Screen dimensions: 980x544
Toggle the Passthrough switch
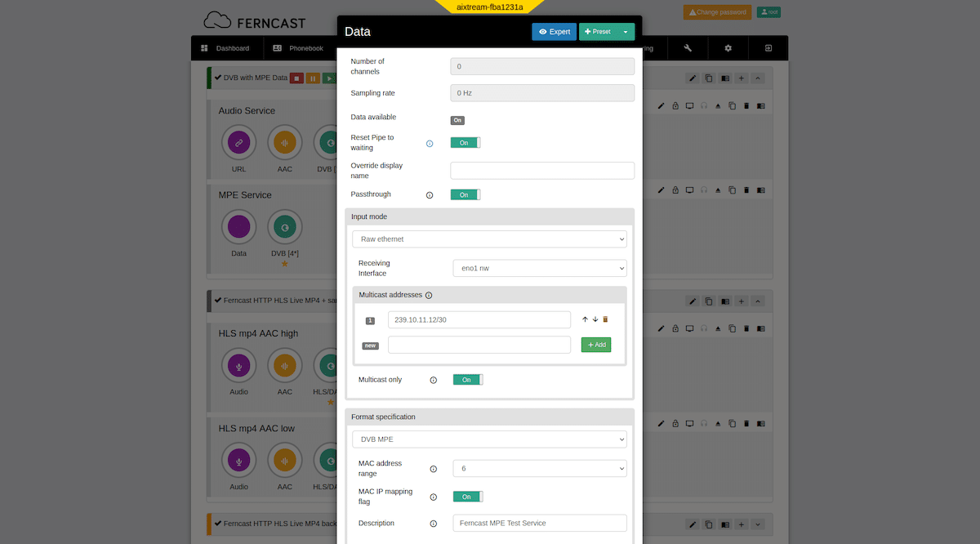tap(465, 195)
